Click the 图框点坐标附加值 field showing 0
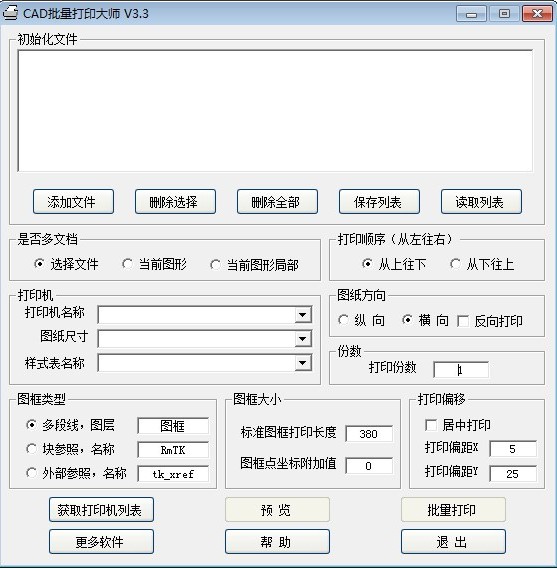 (369, 466)
